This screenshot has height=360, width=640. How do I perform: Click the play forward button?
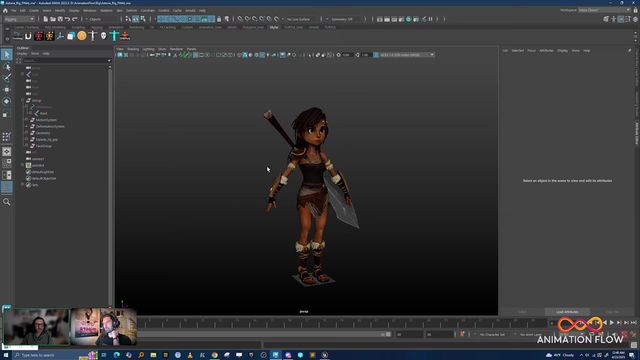611,323
